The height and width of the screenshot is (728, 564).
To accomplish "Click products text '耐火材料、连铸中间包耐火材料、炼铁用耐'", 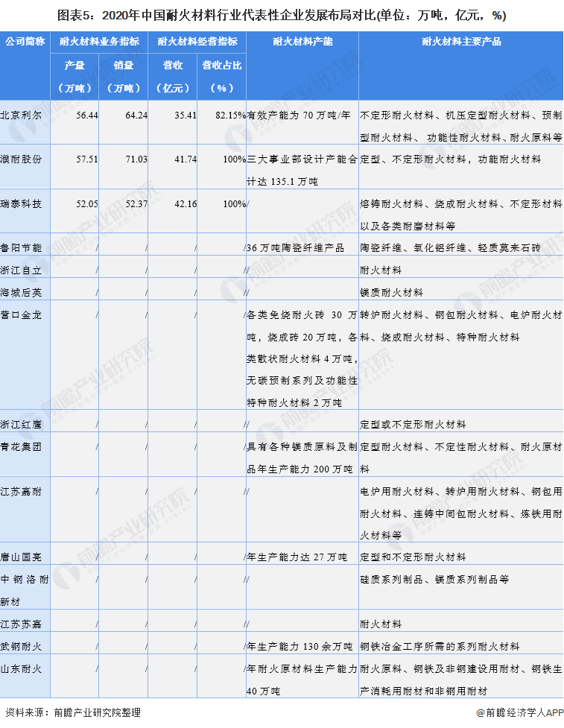I will click(461, 514).
